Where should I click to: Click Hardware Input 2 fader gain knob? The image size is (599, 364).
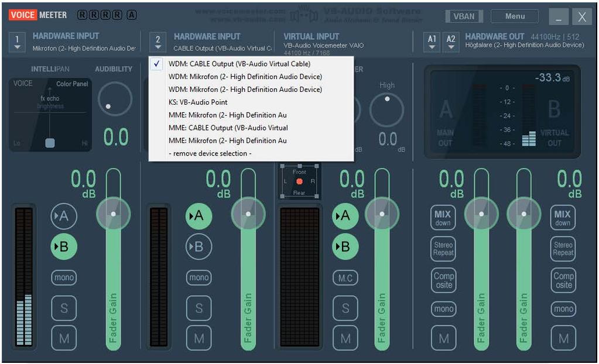click(248, 214)
